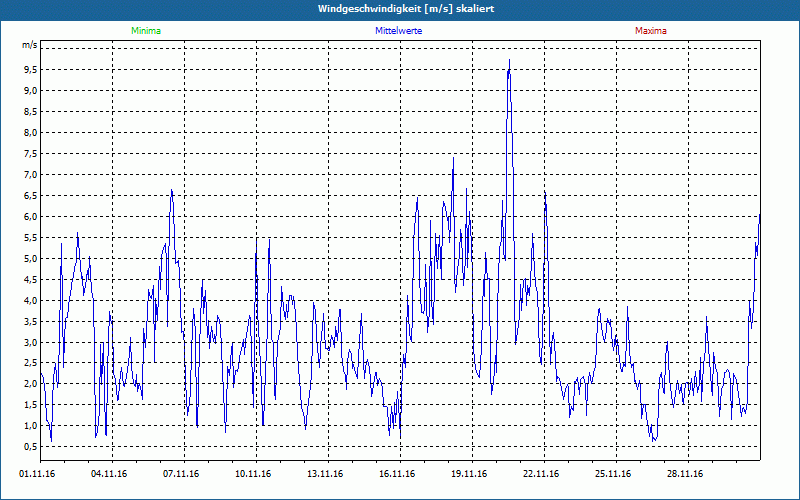Click the 04.11.16 date label
Screen dimensions: 800x500
(109, 474)
